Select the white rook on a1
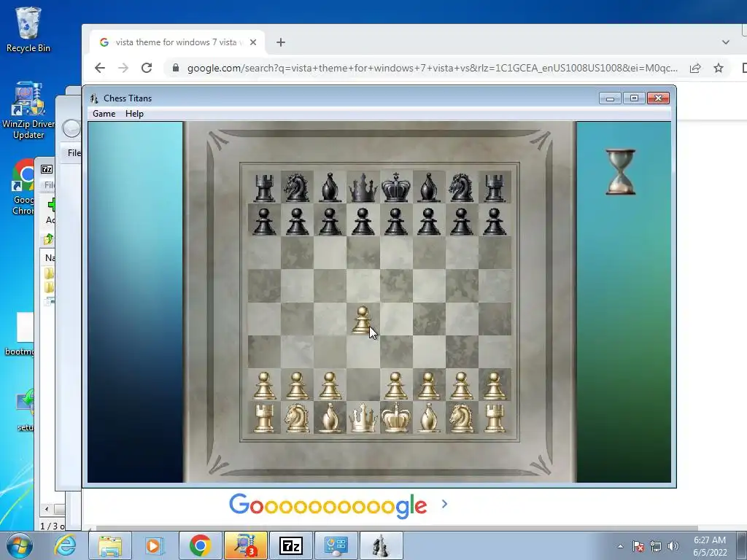 point(264,418)
